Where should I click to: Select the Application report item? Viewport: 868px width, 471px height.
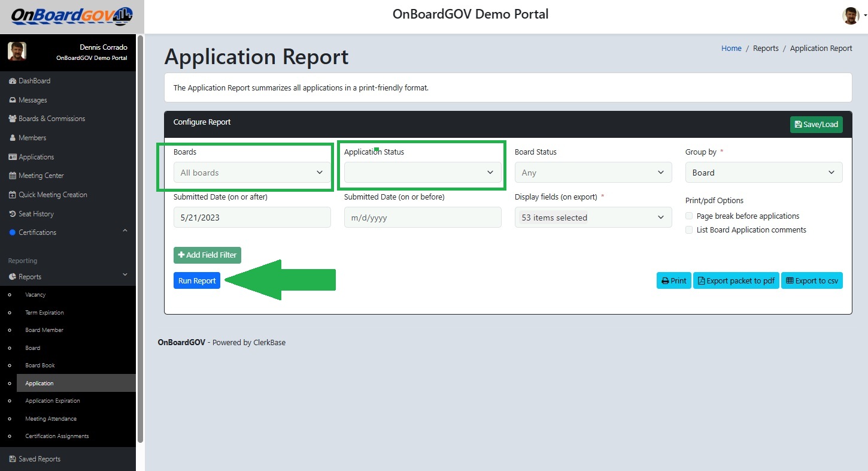coord(77,384)
